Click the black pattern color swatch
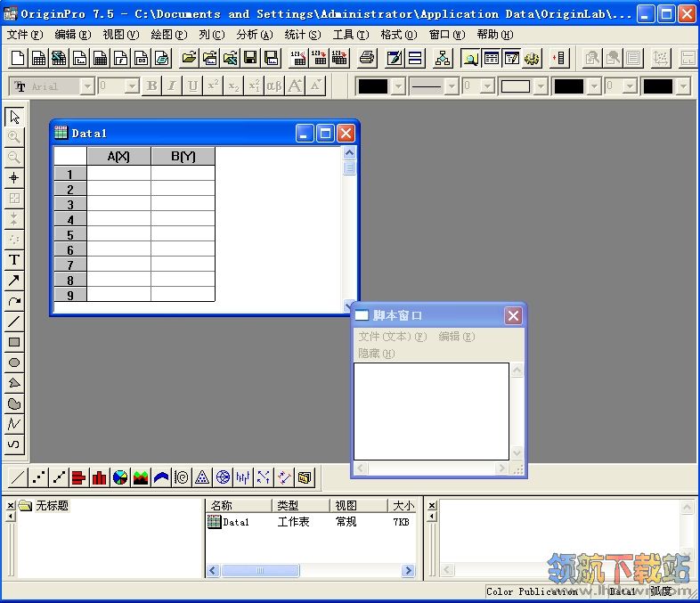 (x=569, y=86)
